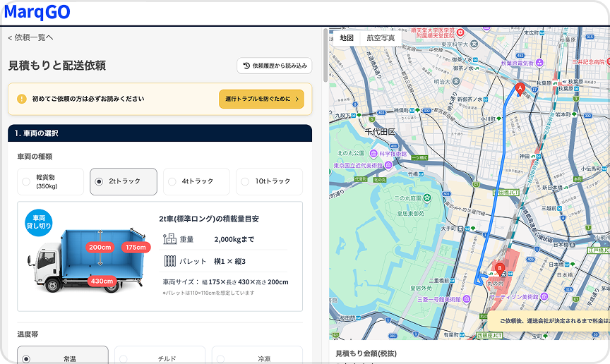Click the 175cm width label
This screenshot has width=610, height=364.
[136, 248]
